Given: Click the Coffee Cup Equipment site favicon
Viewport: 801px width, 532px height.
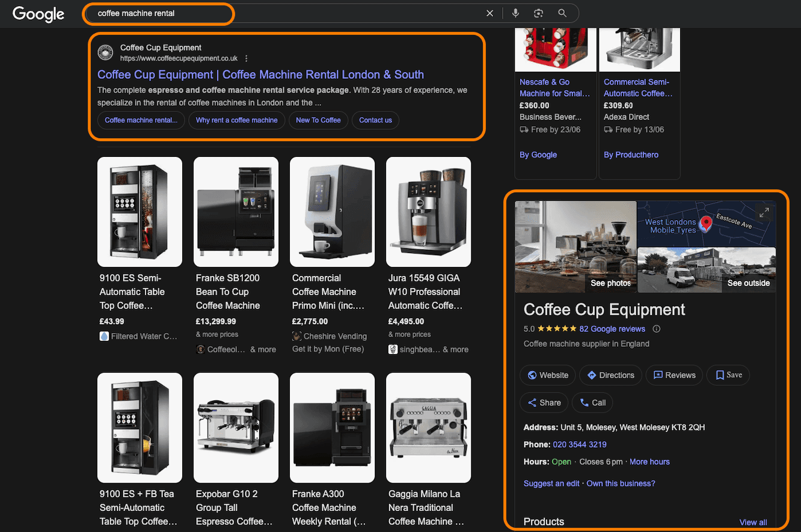Looking at the screenshot, I should tap(106, 53).
